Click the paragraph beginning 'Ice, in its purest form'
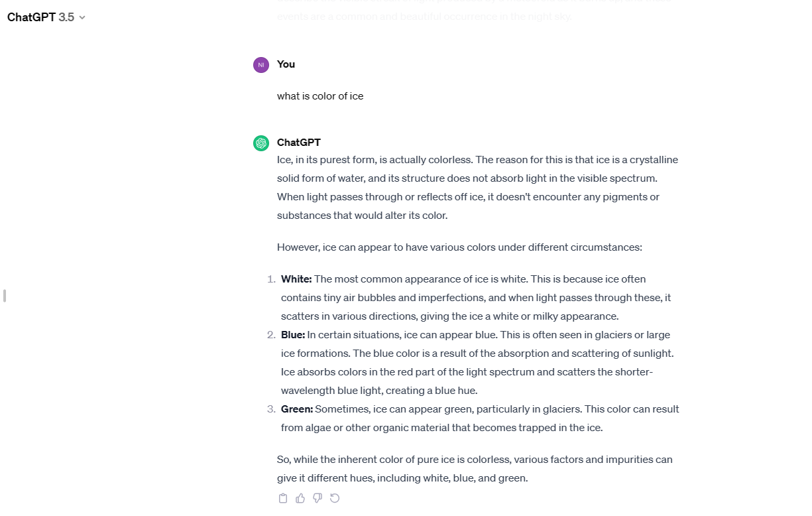Screen dimensions: 812x516 point(477,188)
